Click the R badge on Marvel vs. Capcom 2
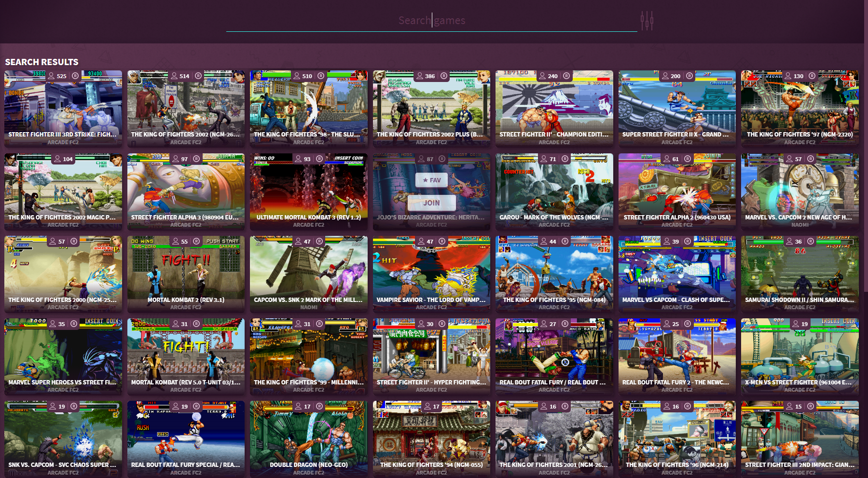The height and width of the screenshot is (478, 868). [x=811, y=159]
